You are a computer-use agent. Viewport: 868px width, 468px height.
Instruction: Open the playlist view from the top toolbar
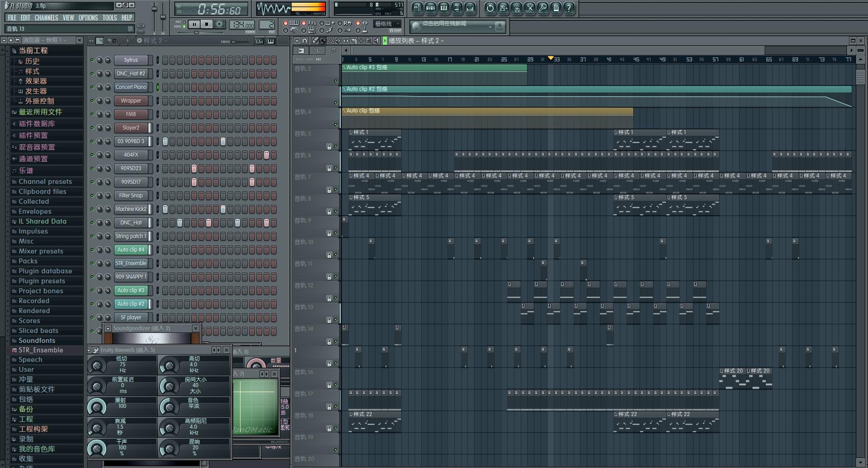[x=417, y=8]
